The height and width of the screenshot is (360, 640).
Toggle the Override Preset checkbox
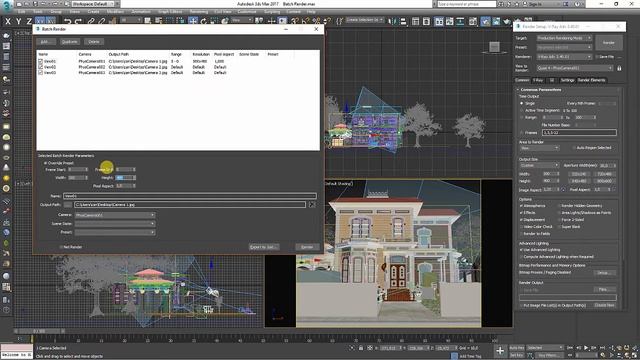point(46,163)
